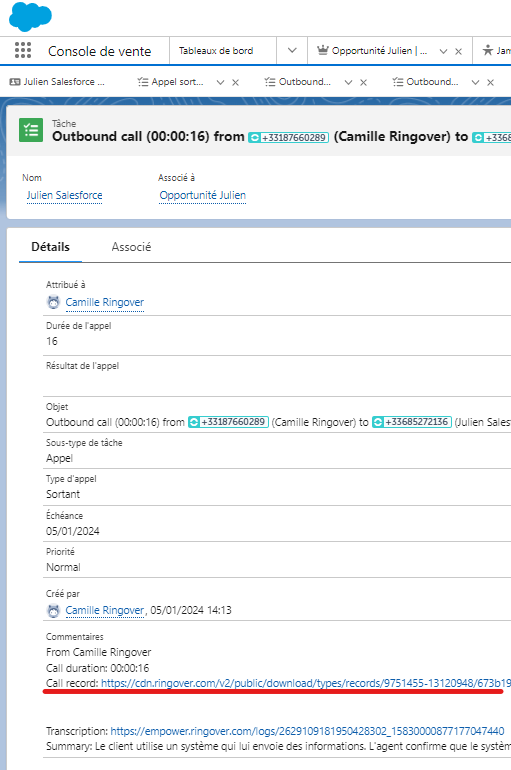This screenshot has height=770, width=511.
Task: Close the second Outbound... subtab
Action: point(490,82)
